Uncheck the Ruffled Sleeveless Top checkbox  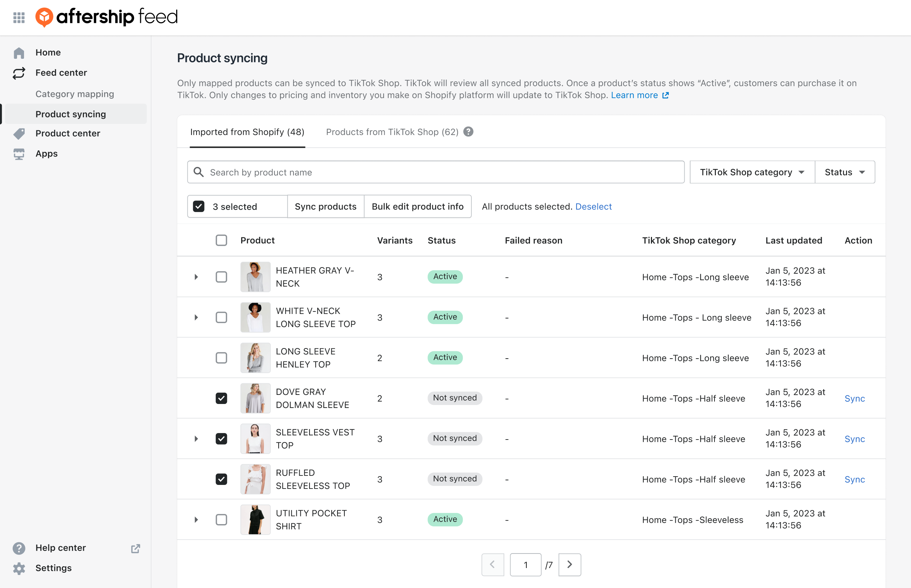pos(221,478)
